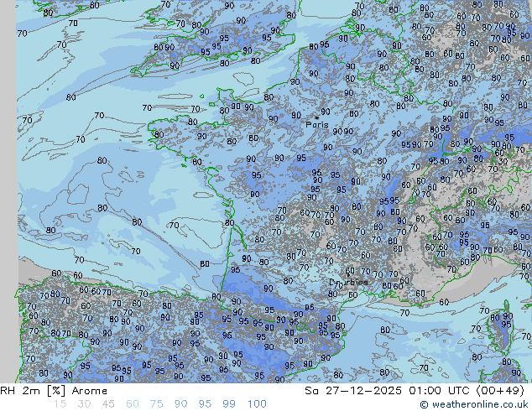Image resolution: width=532 pixels, height=411 pixels.
Task: Select the 100 value in humidity legend
Action: click(x=257, y=404)
